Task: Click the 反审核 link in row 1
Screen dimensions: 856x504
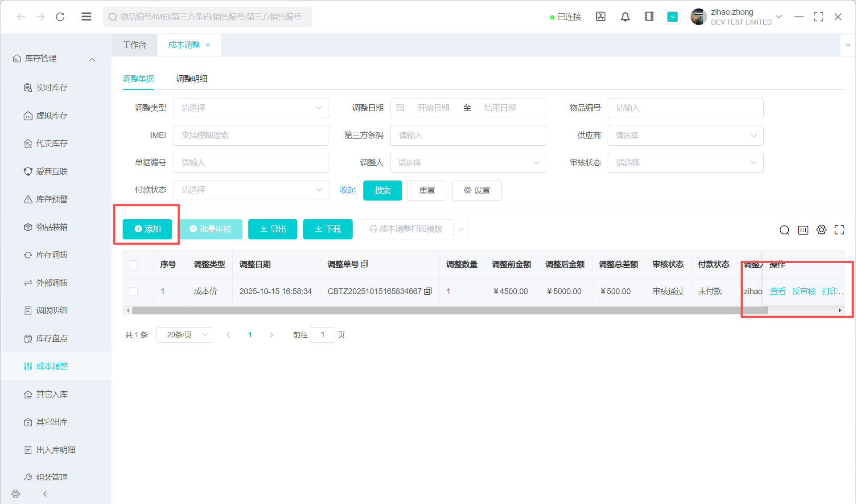Action: coord(804,291)
